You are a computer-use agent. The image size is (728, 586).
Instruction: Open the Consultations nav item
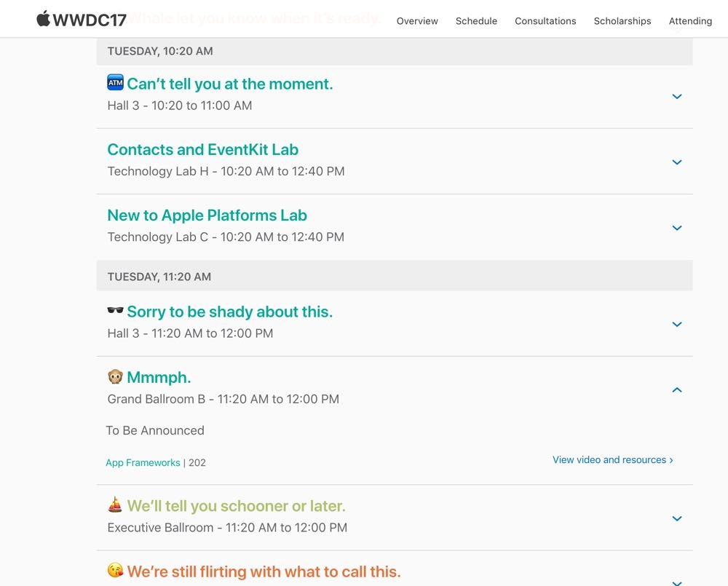pyautogui.click(x=545, y=21)
